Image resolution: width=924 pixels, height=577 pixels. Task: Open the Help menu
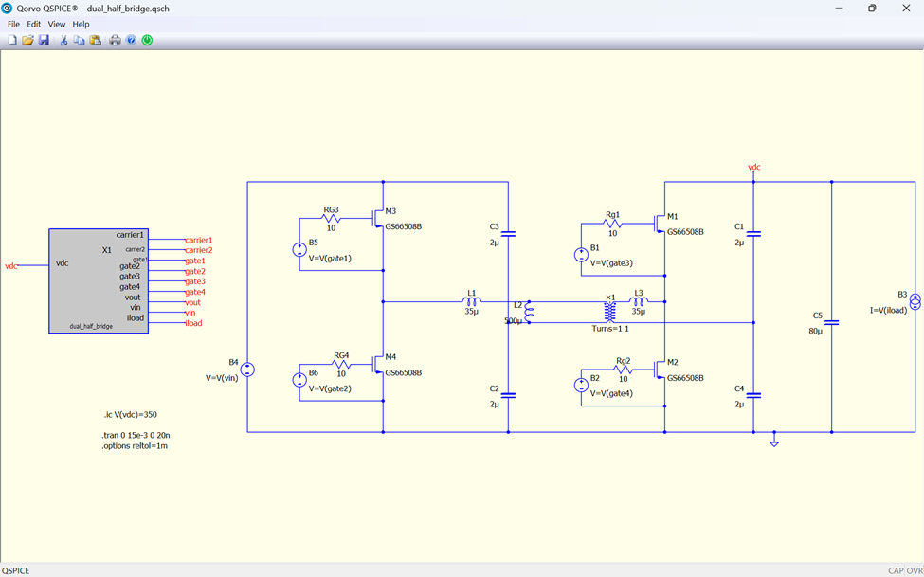pyautogui.click(x=82, y=24)
